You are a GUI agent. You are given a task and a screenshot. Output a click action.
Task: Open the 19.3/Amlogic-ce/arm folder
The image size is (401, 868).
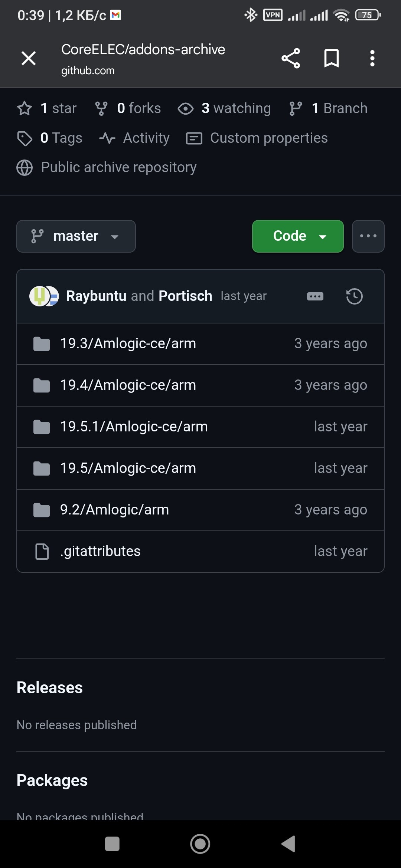click(x=128, y=343)
